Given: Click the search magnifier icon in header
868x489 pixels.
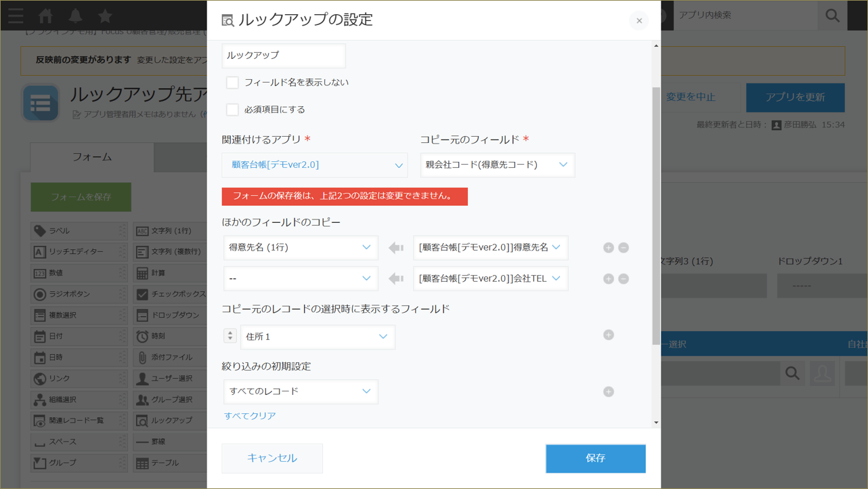Looking at the screenshot, I should [x=832, y=16].
